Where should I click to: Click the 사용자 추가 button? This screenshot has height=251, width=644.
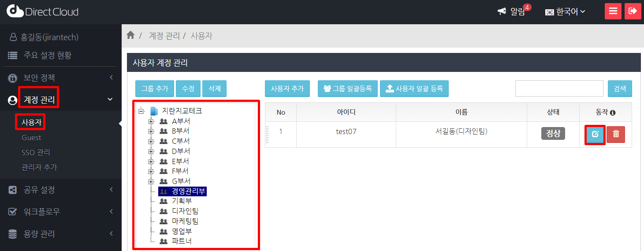coord(287,89)
